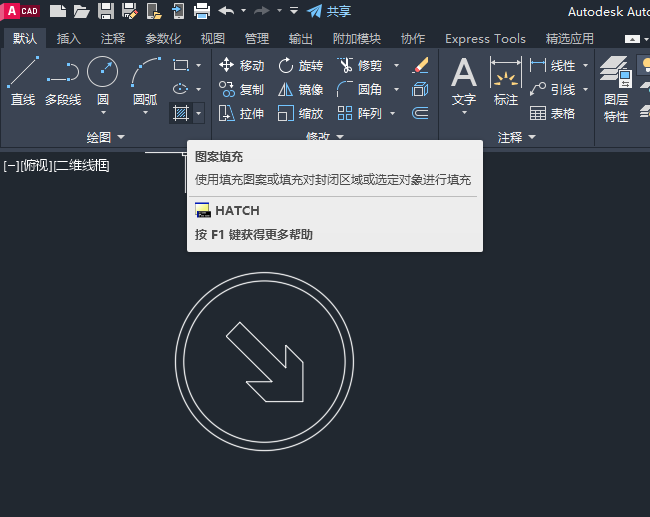Expand the 绘图 panel
The image size is (650, 517).
pyautogui.click(x=105, y=137)
